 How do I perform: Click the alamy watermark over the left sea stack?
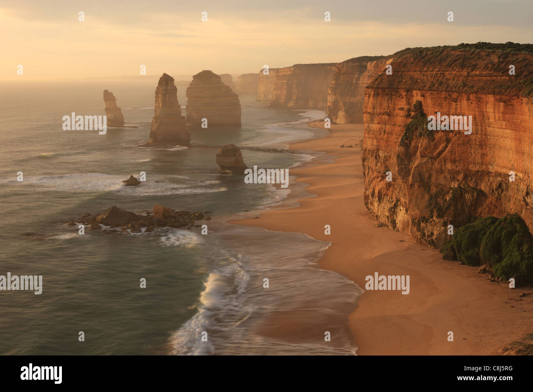[x=84, y=123]
